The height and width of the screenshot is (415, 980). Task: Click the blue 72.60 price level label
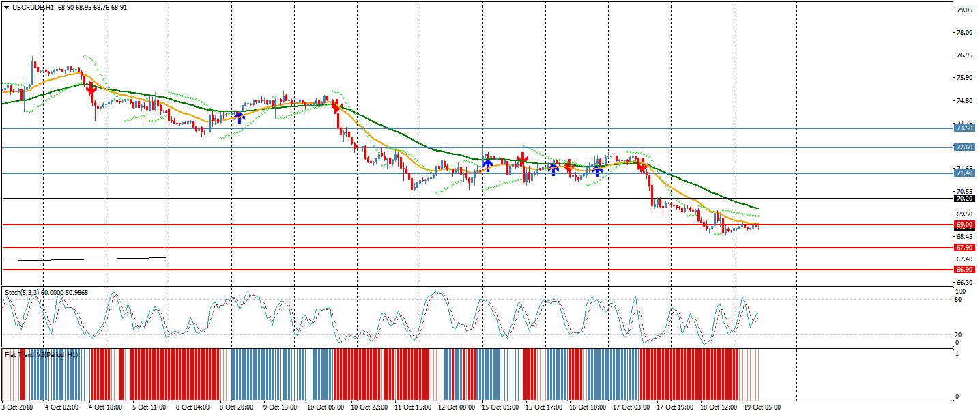(964, 147)
